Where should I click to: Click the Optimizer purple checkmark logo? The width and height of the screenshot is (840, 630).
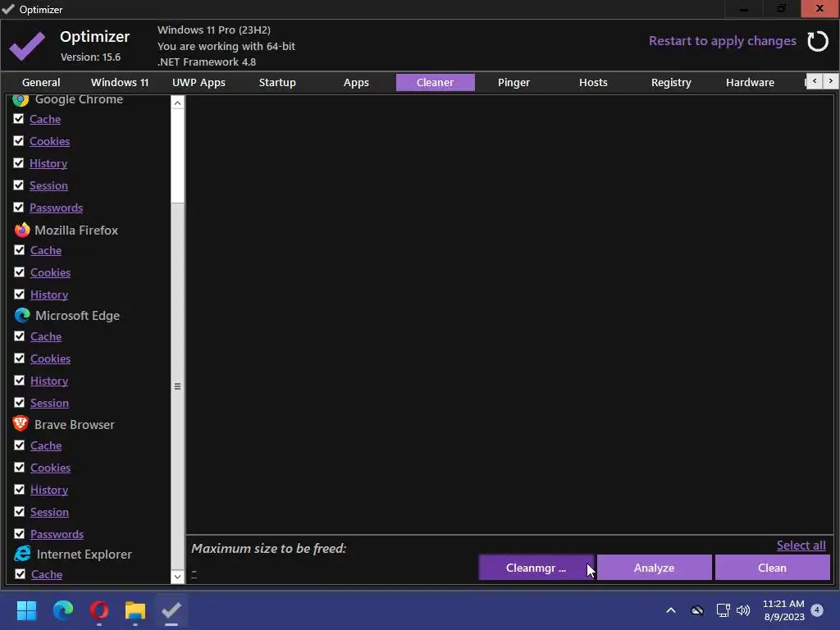coord(27,46)
